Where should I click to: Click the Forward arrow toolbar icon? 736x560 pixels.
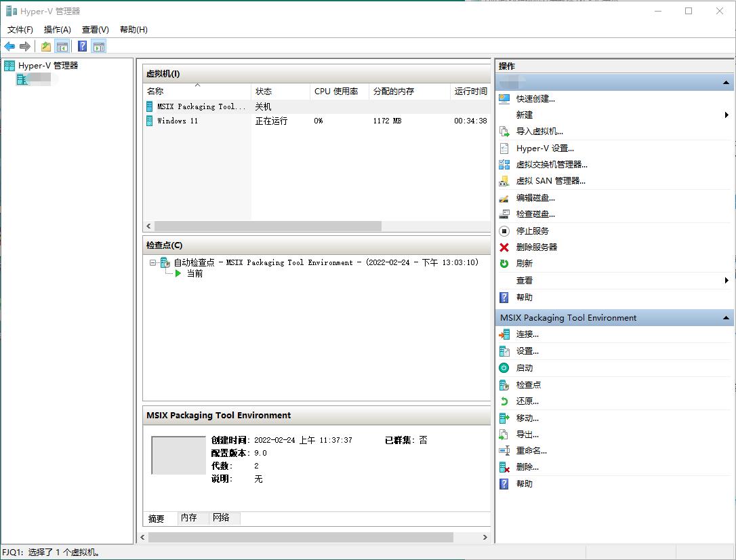tap(25, 46)
